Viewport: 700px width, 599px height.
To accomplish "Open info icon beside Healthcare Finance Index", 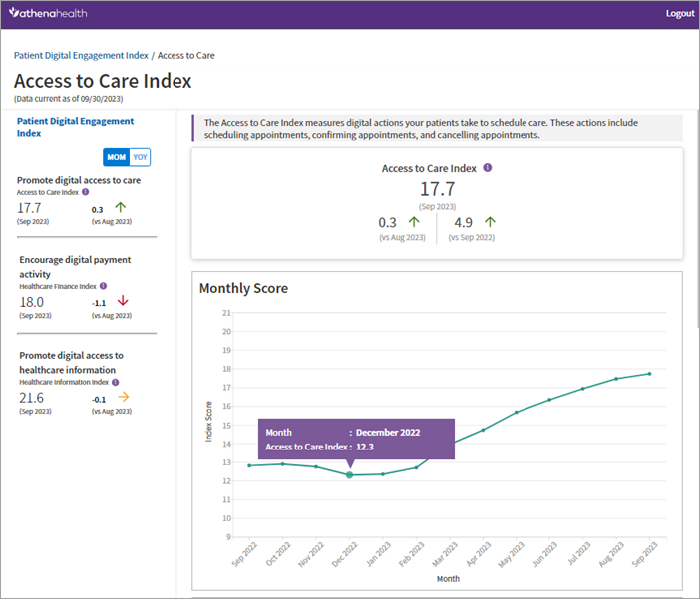I will (103, 286).
